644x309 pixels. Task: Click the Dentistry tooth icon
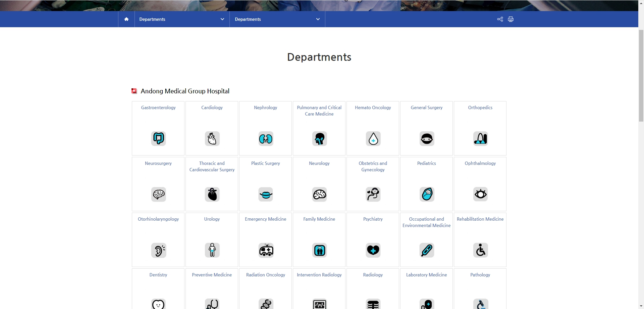pyautogui.click(x=158, y=304)
